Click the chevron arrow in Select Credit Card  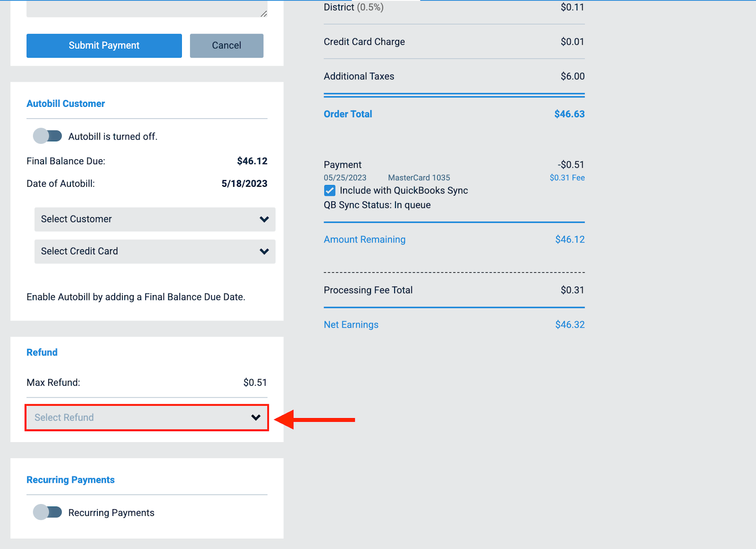(x=264, y=252)
